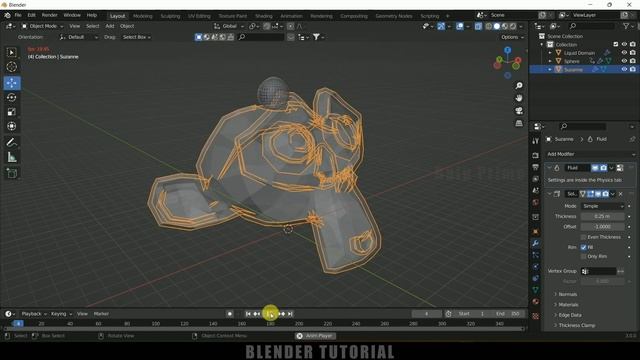Adjust the Thickness 0.25 m field

602,216
